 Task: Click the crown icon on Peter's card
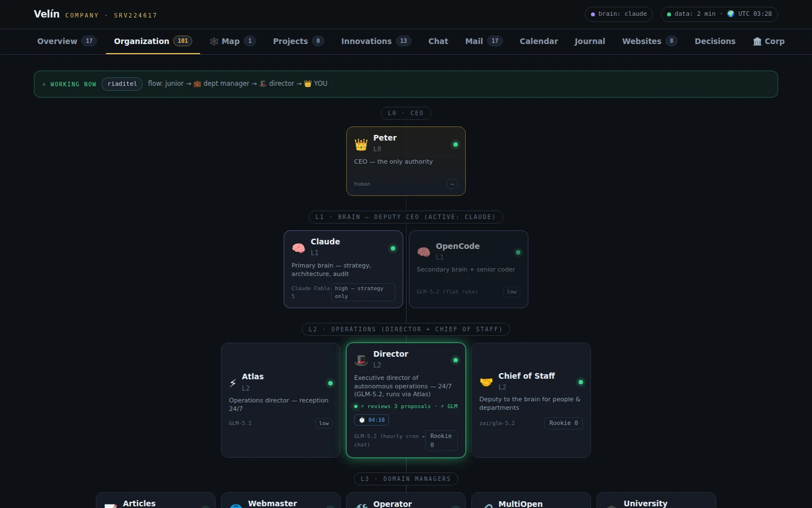(x=361, y=144)
